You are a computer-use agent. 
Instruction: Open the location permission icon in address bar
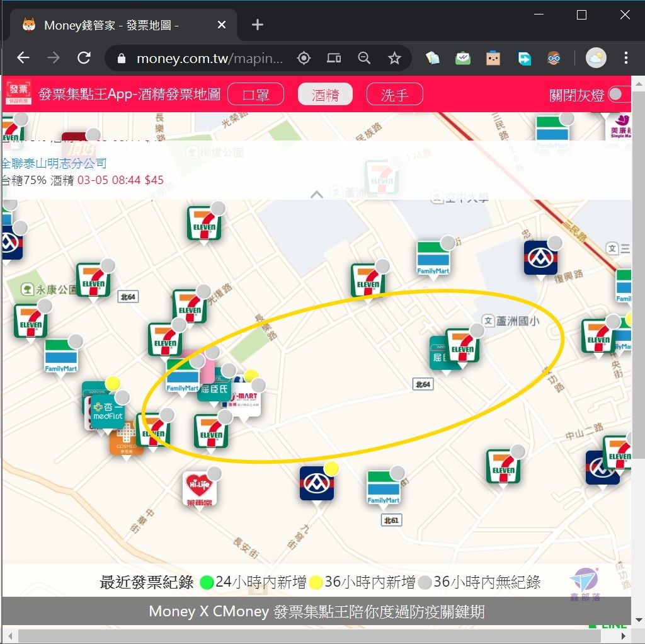click(304, 58)
